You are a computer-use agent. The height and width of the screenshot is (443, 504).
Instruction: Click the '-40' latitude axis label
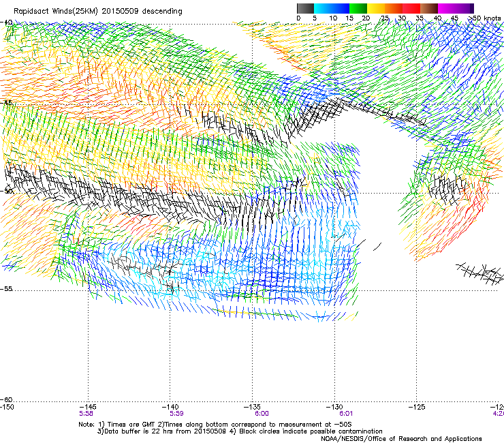tap(6, 22)
